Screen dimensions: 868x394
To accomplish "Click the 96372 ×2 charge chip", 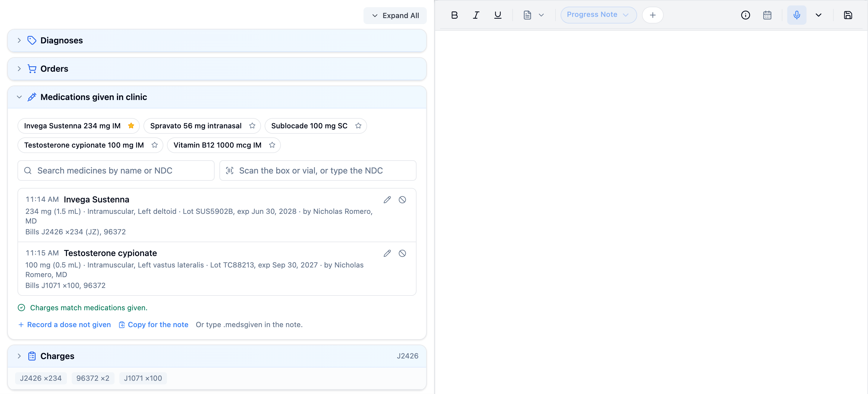I will tap(93, 378).
